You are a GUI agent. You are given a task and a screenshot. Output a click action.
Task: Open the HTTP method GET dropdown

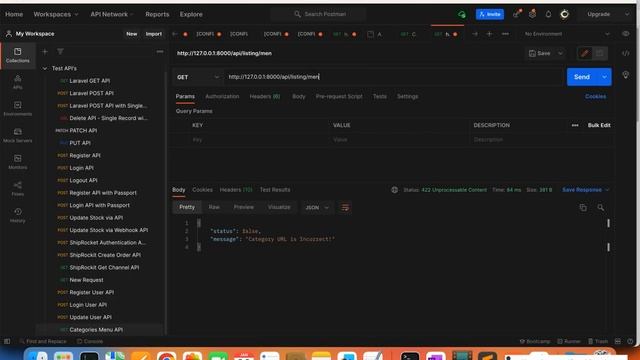coord(198,77)
